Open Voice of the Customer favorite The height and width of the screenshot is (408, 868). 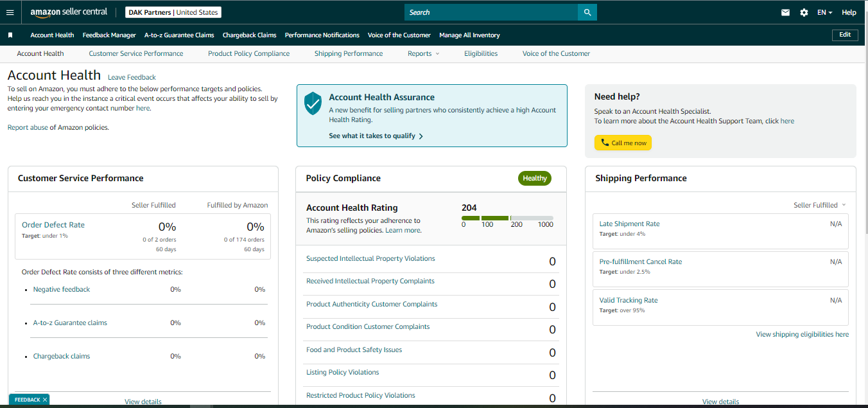tap(399, 35)
